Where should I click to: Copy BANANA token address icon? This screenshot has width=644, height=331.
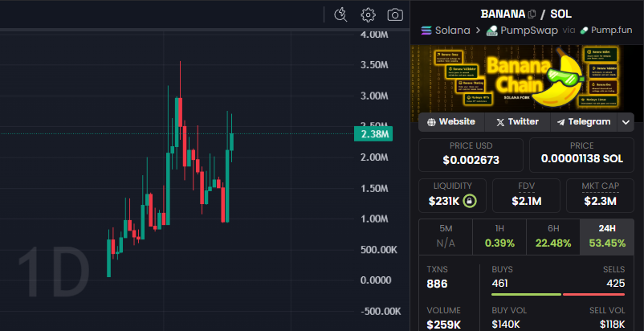click(x=532, y=14)
